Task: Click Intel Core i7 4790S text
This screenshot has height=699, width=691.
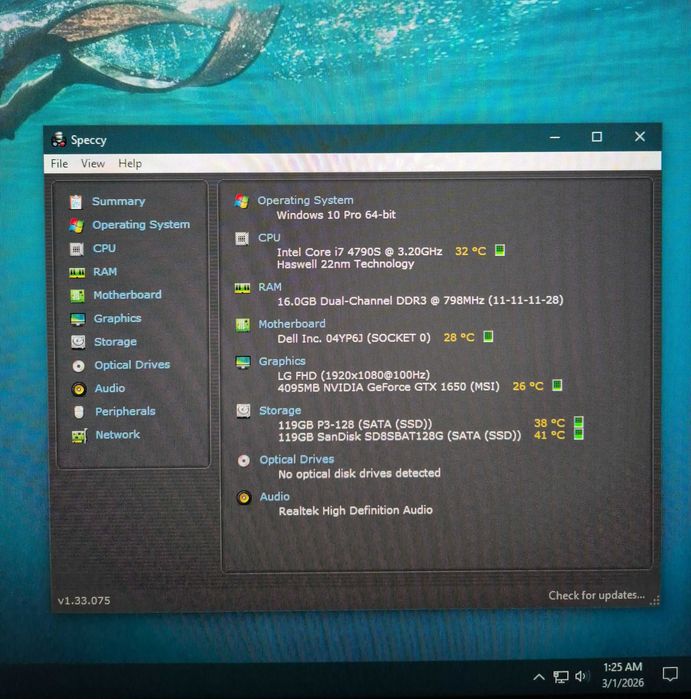Action: (330, 252)
